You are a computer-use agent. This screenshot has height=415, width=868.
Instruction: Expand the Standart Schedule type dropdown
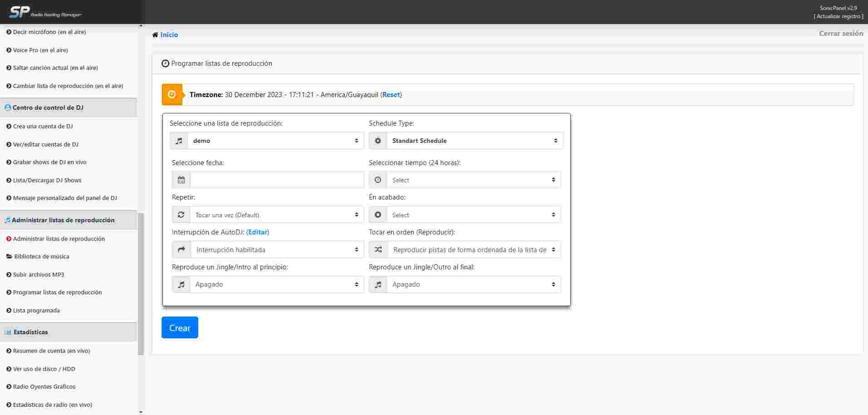474,141
